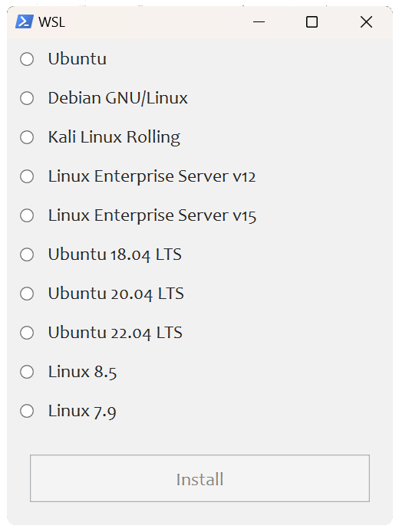
Task: Click the PowerShell icon in the title bar
Action: click(x=24, y=21)
